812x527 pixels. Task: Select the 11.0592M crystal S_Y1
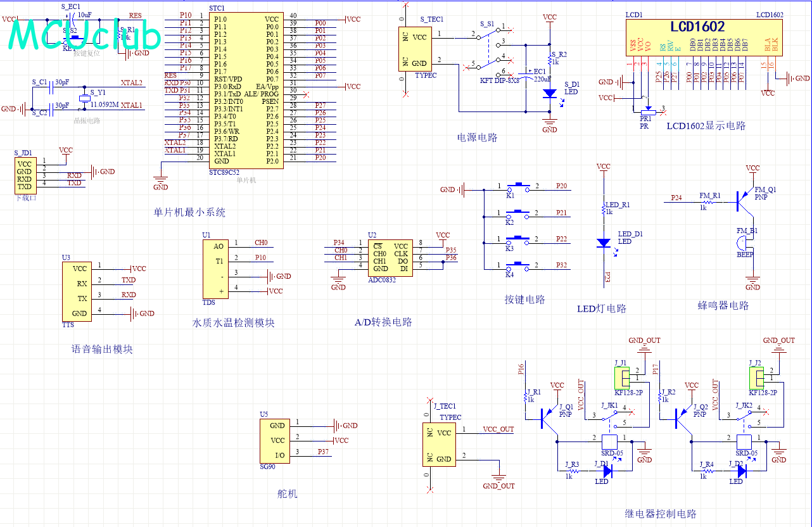pyautogui.click(x=84, y=98)
